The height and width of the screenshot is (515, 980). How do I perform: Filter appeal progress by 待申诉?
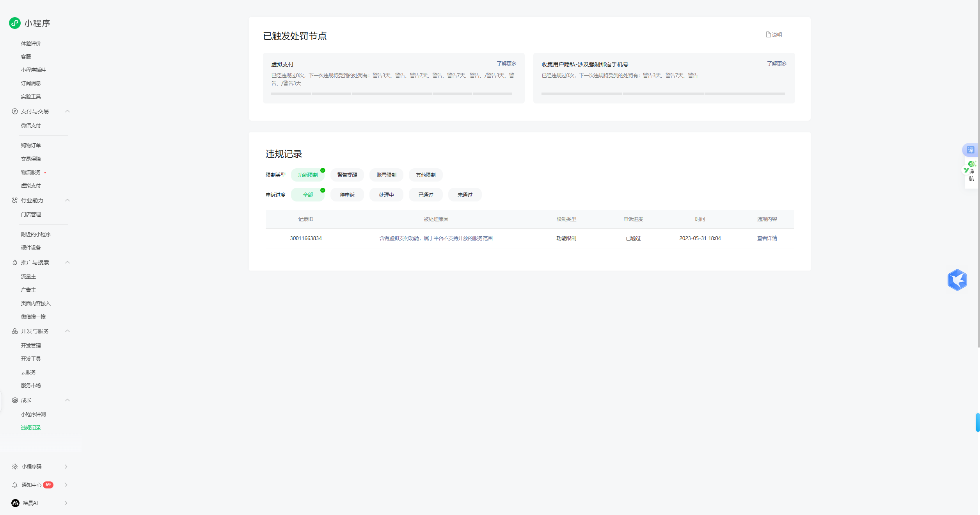(x=347, y=195)
